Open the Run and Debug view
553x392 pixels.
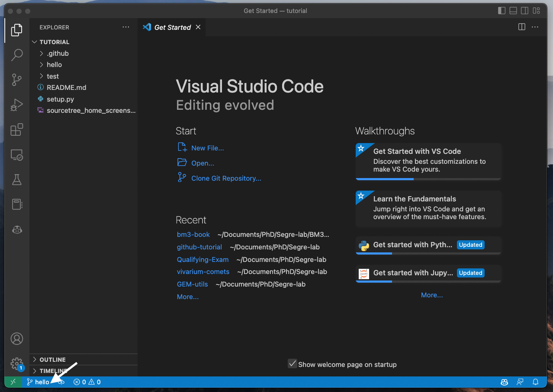pos(17,105)
